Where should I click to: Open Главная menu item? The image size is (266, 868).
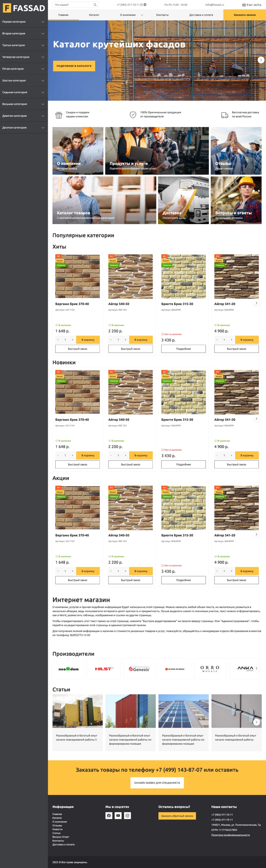[x=63, y=15]
